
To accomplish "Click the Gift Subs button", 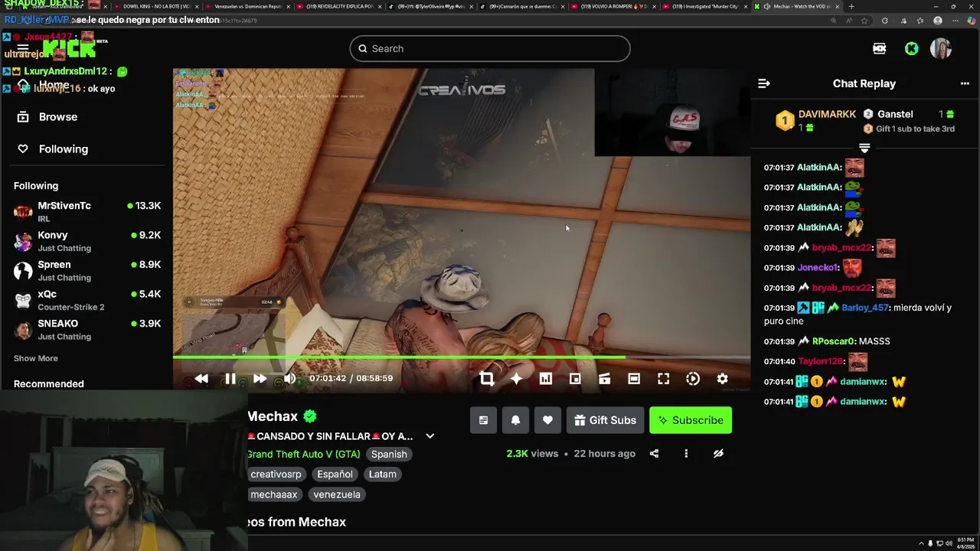I will 605,420.
